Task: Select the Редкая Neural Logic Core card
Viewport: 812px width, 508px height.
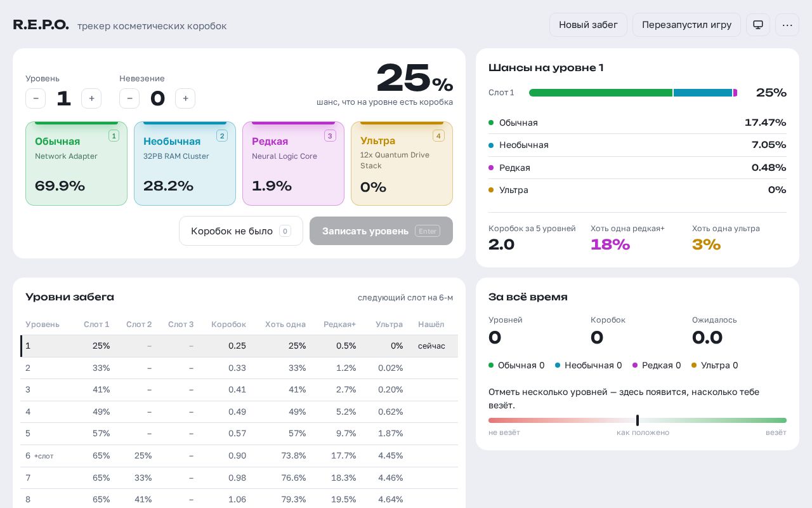Action: pos(293,163)
